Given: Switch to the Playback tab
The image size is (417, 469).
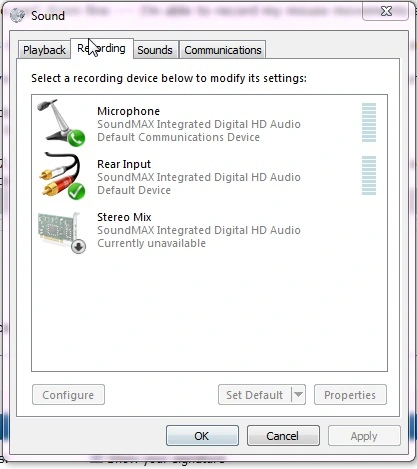Looking at the screenshot, I should (44, 50).
